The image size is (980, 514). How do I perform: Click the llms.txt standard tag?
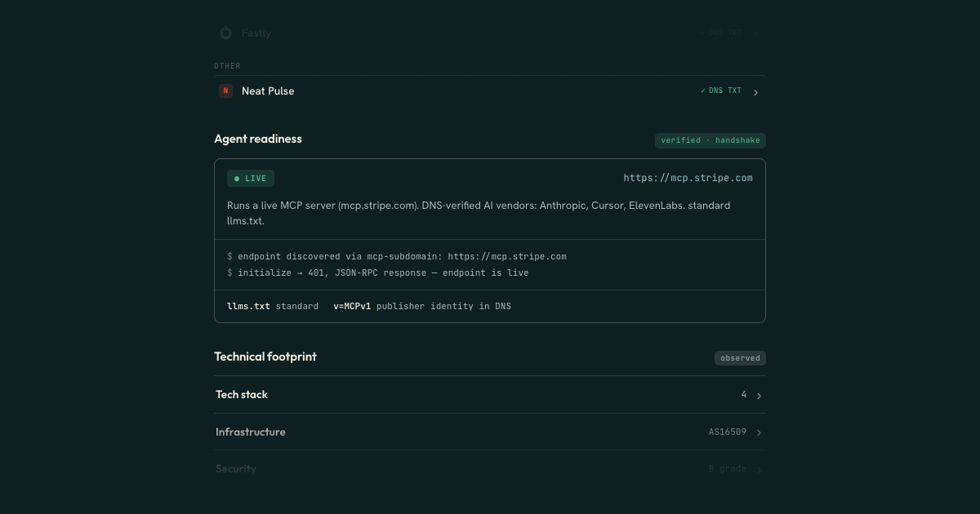tap(273, 306)
